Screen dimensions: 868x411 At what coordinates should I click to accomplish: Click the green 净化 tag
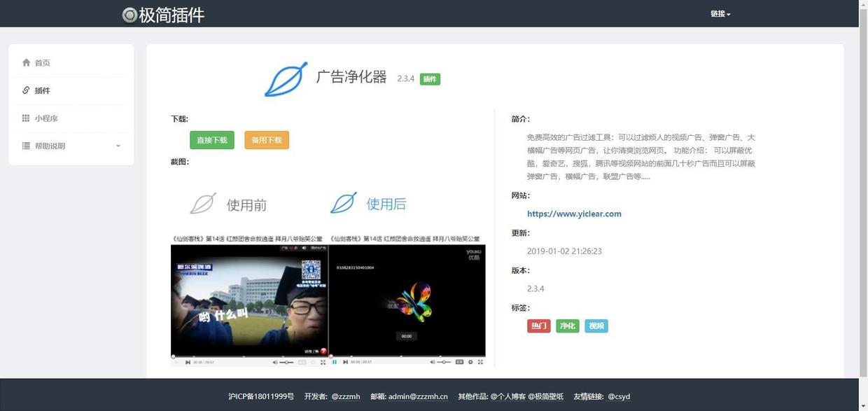[568, 326]
